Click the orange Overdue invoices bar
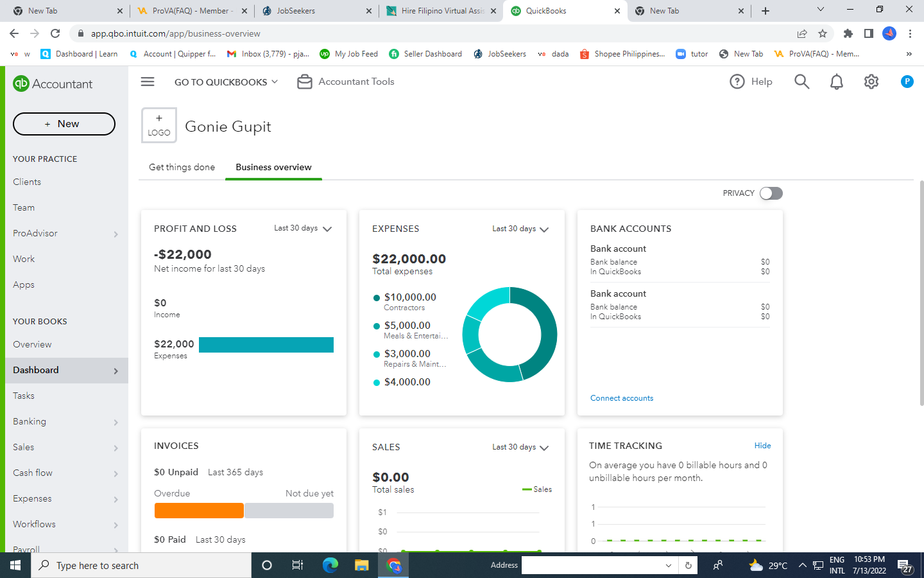Screen dimensions: 924x578 tap(199, 511)
